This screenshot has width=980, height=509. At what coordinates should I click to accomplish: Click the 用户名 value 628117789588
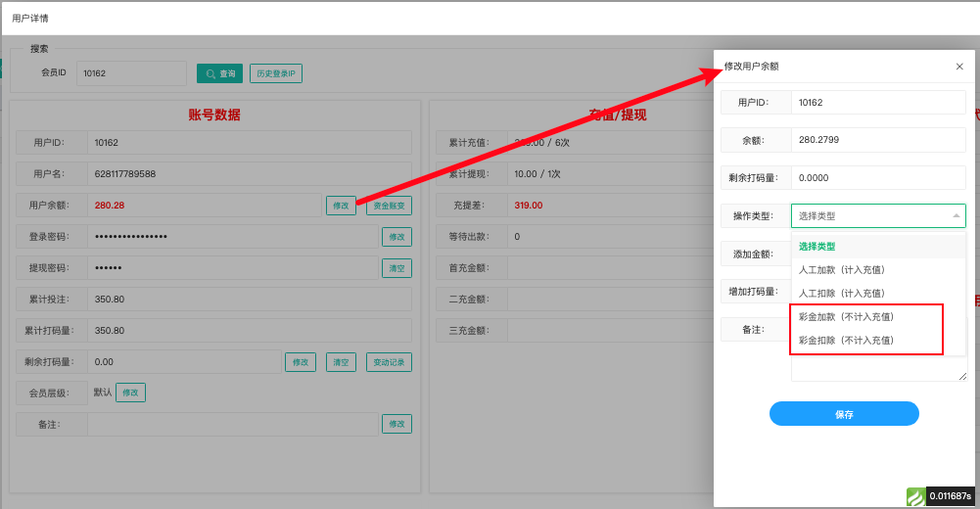[x=125, y=174]
